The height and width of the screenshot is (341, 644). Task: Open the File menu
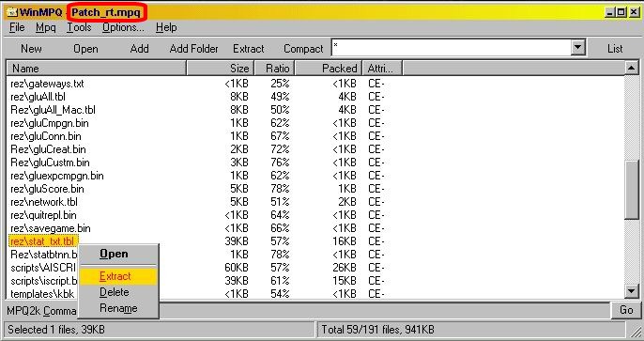coord(17,27)
